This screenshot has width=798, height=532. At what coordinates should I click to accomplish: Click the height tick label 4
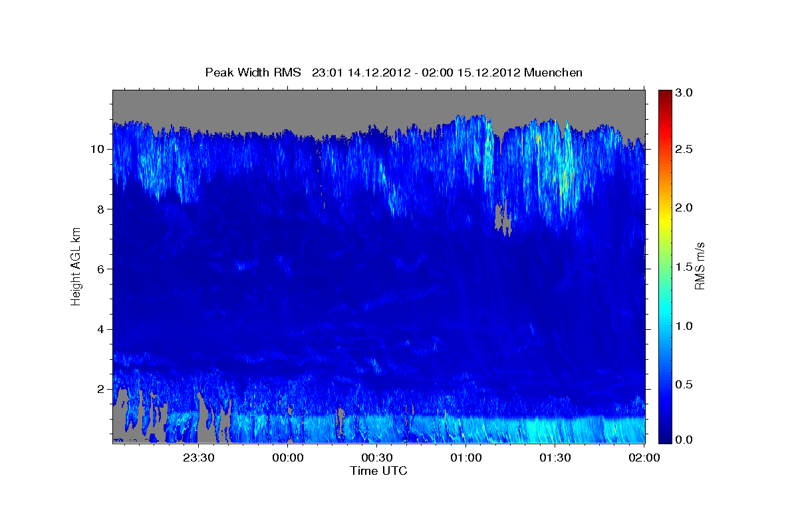pyautogui.click(x=102, y=329)
